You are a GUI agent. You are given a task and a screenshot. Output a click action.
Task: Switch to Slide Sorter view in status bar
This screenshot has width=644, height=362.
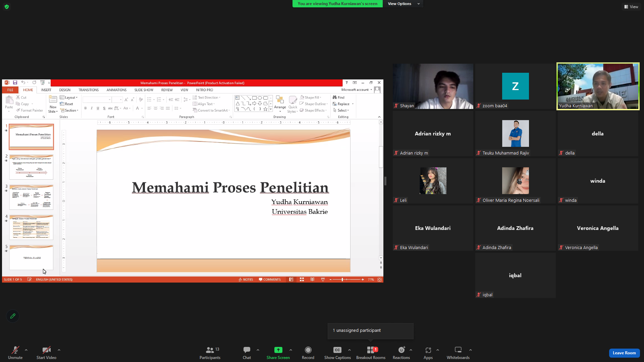click(302, 280)
